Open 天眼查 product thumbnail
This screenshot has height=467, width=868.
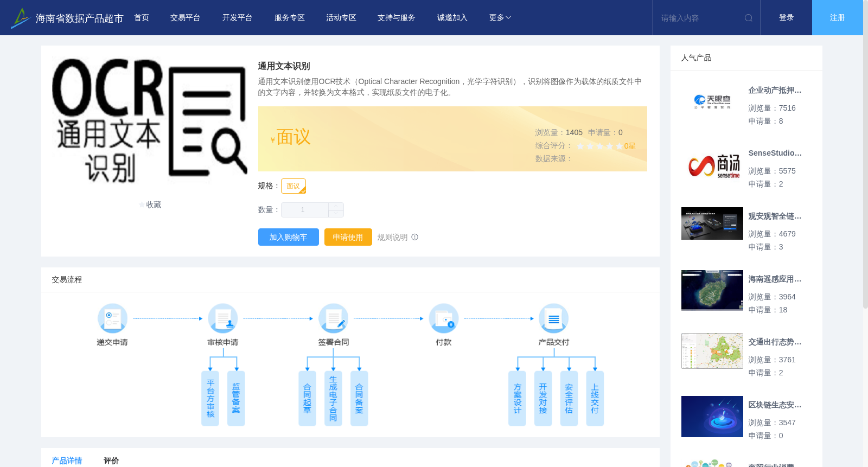712,102
